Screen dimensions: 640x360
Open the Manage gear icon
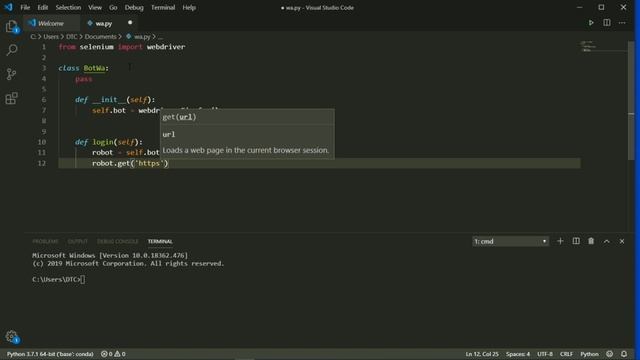coord(11,337)
